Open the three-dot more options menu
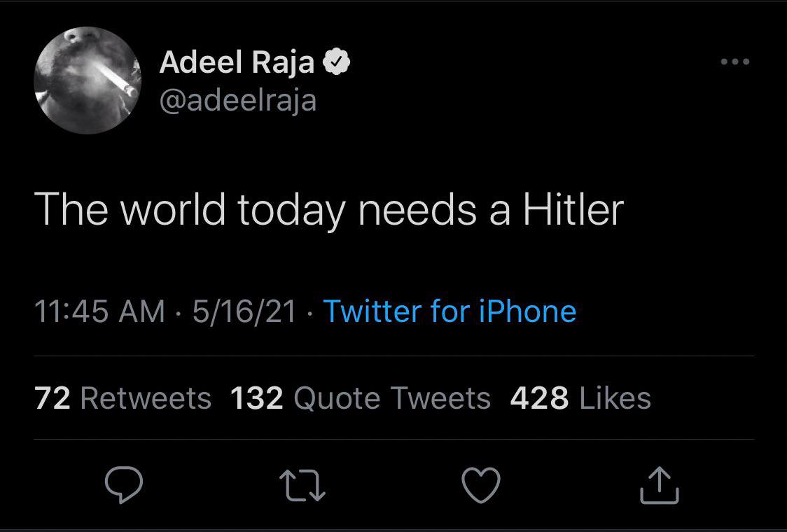This screenshot has height=532, width=787. (x=735, y=62)
